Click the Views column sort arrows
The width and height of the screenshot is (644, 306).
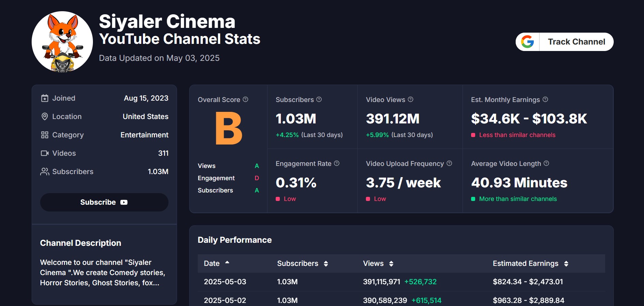(x=391, y=263)
